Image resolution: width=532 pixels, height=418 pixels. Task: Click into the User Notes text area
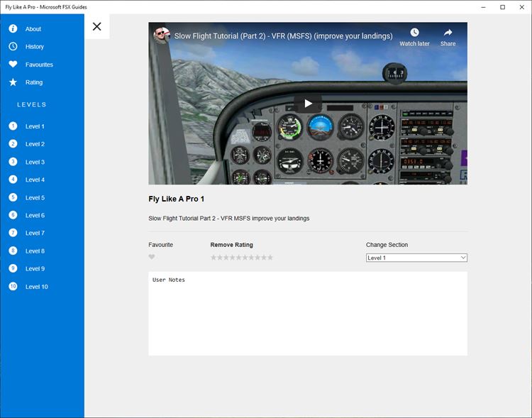(308, 314)
